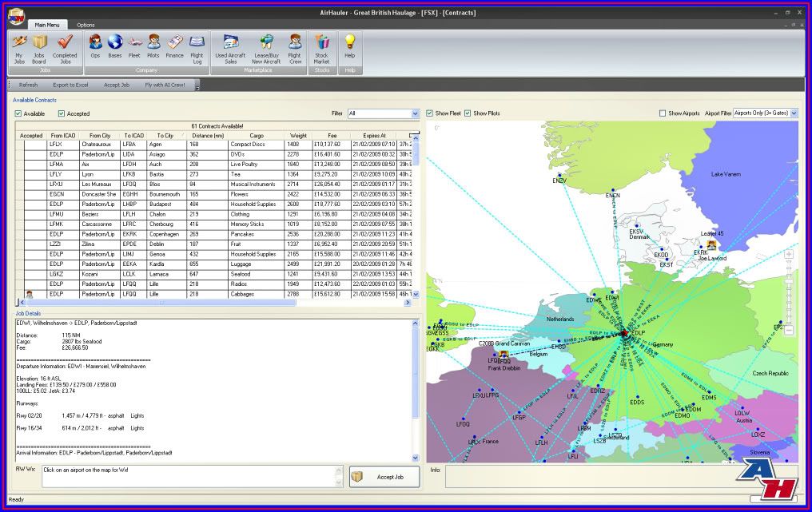Click the red EDLP base marker on map
The image size is (812, 512).
coord(624,333)
